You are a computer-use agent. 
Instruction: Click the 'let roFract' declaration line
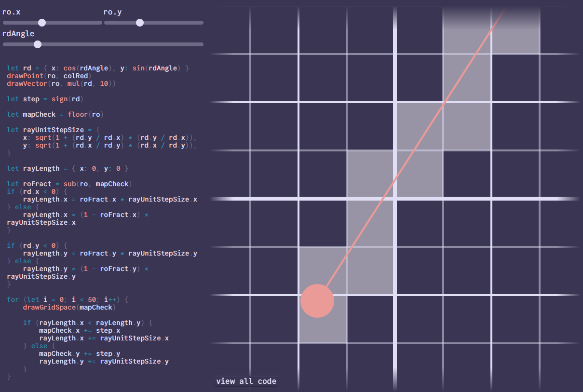(69, 184)
